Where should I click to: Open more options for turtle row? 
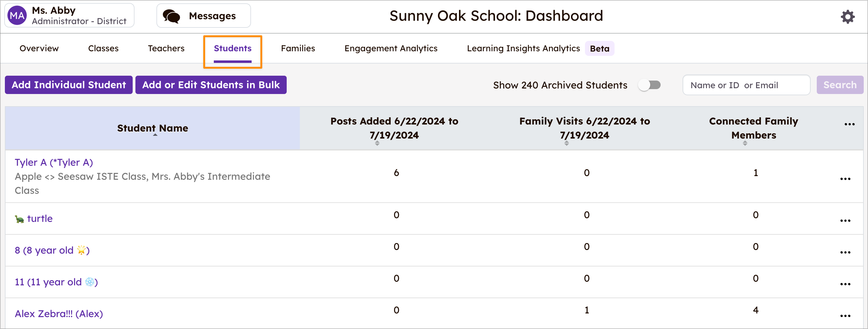point(845,221)
